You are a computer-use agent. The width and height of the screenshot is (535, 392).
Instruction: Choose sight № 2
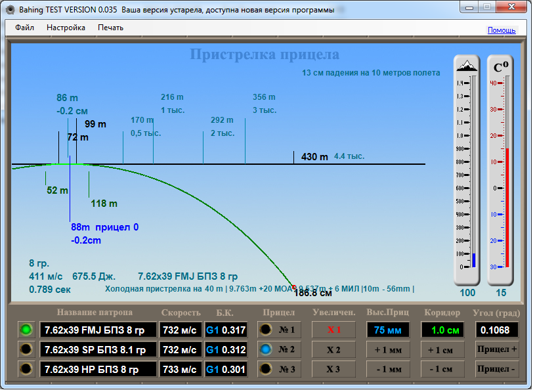(280, 349)
